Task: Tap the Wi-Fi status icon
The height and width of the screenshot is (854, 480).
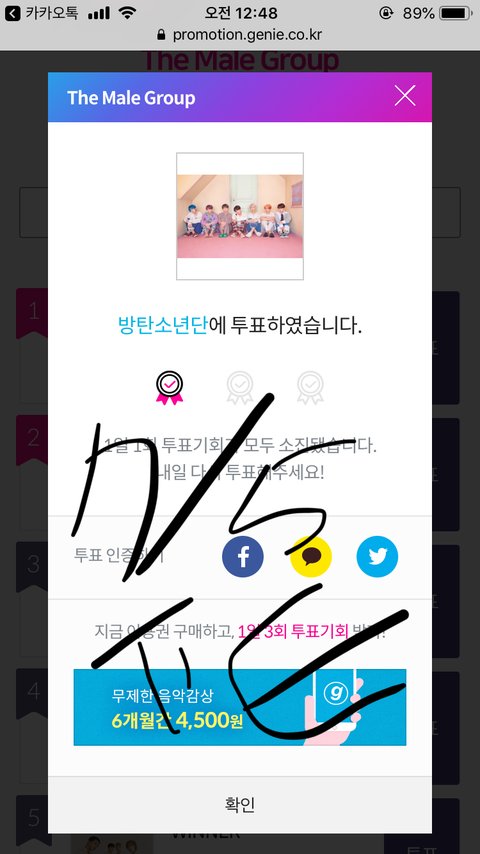Action: tap(127, 13)
